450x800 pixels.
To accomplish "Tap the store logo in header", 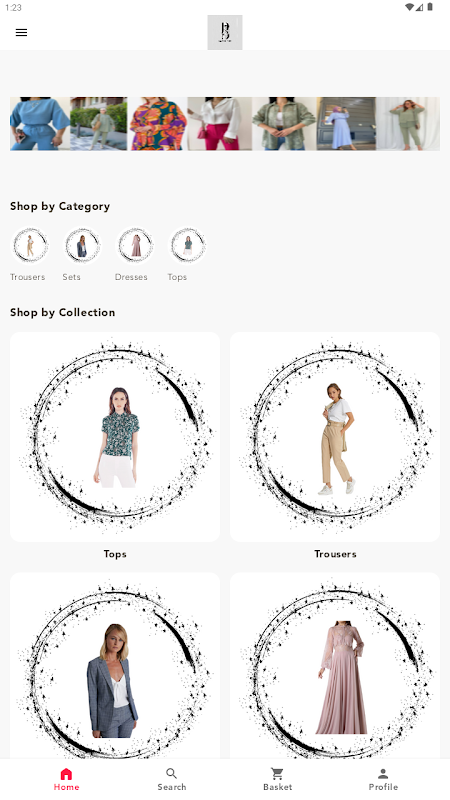I will 225,33.
